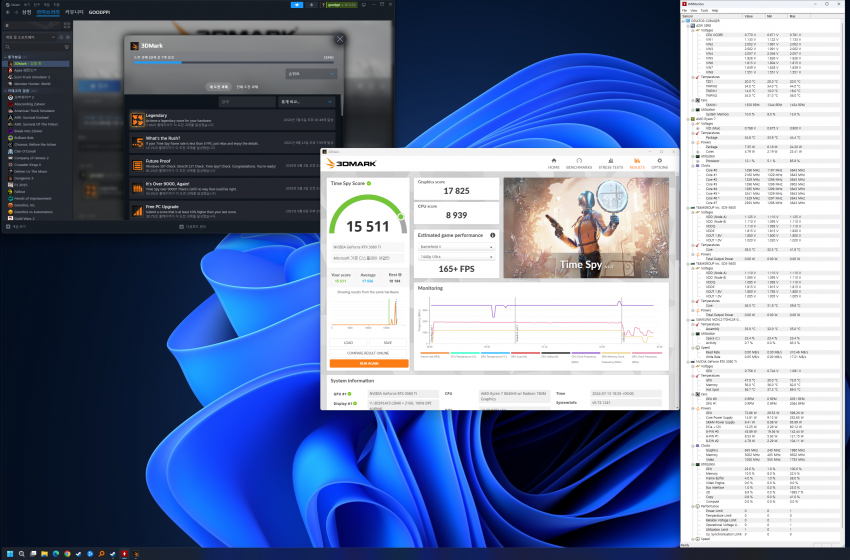
Task: Go forward with Steam's forward arrow
Action: [x=16, y=12]
